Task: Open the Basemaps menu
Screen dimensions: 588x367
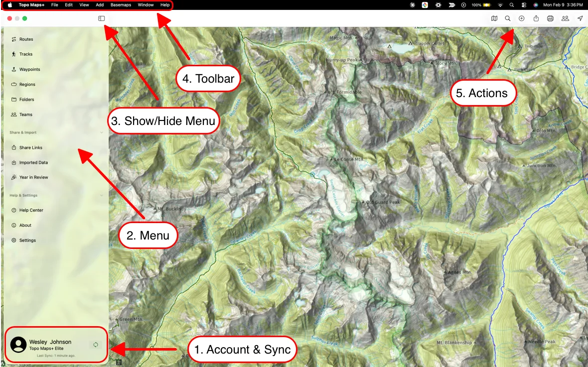Action: coord(121,5)
